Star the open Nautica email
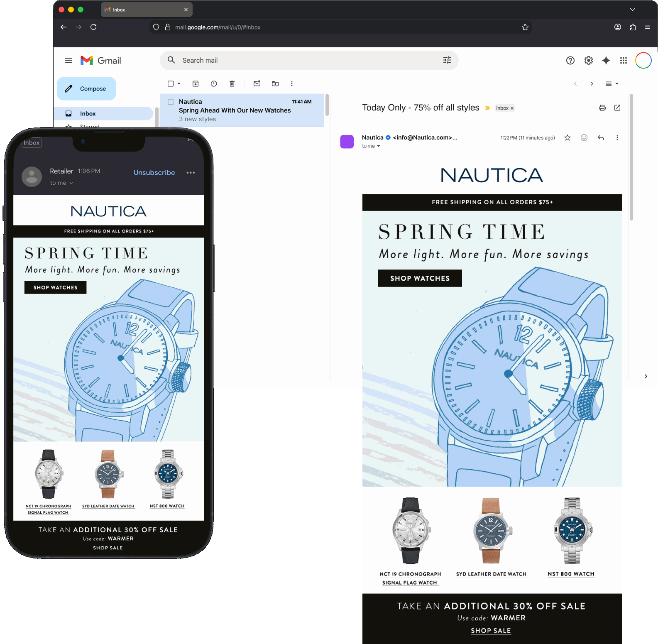The image size is (658, 644). point(567,138)
